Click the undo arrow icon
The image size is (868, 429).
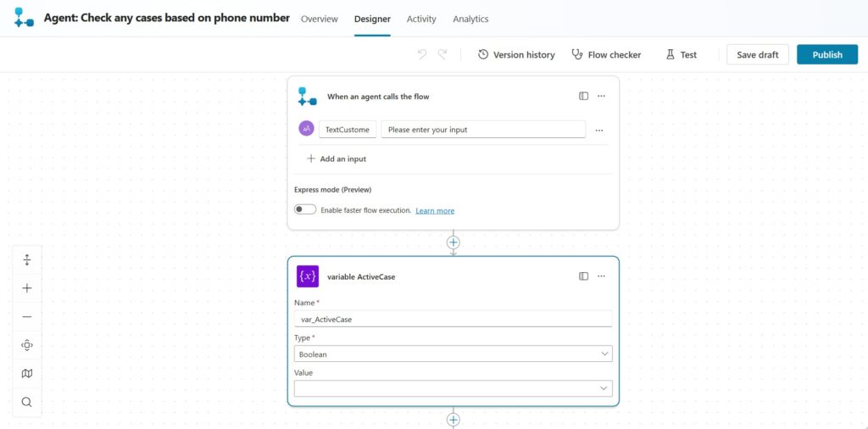pyautogui.click(x=422, y=54)
